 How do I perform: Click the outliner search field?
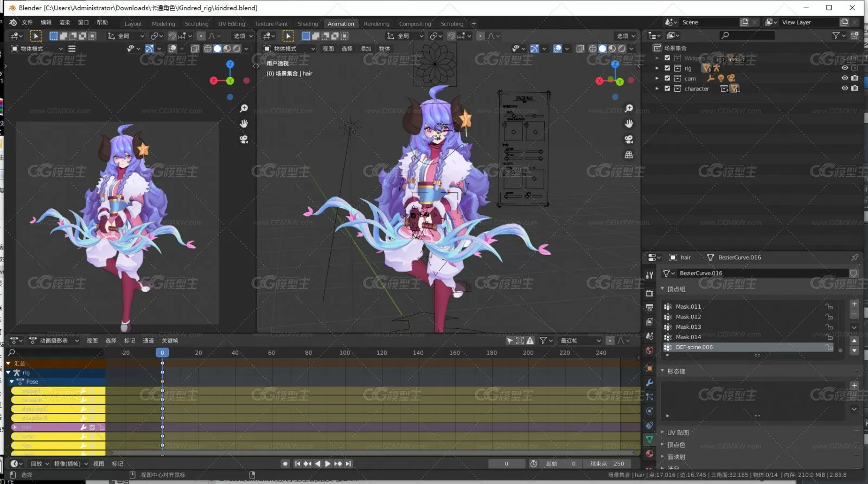[x=747, y=35]
